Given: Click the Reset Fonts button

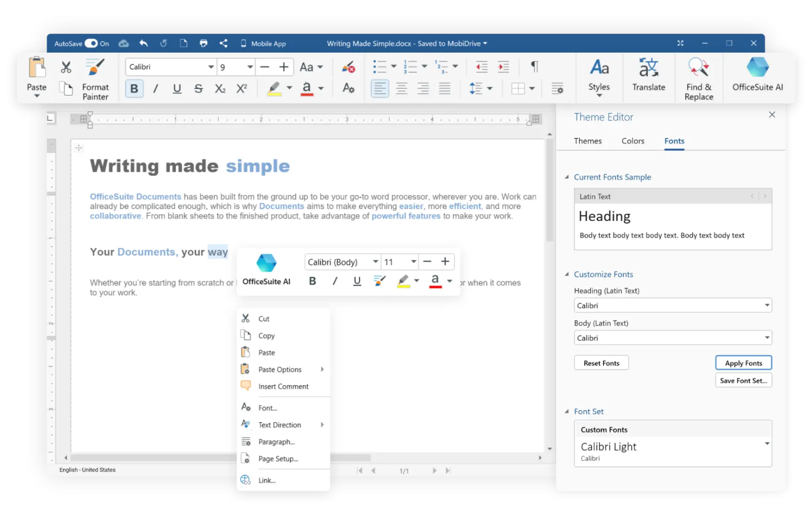Looking at the screenshot, I should tap(601, 363).
